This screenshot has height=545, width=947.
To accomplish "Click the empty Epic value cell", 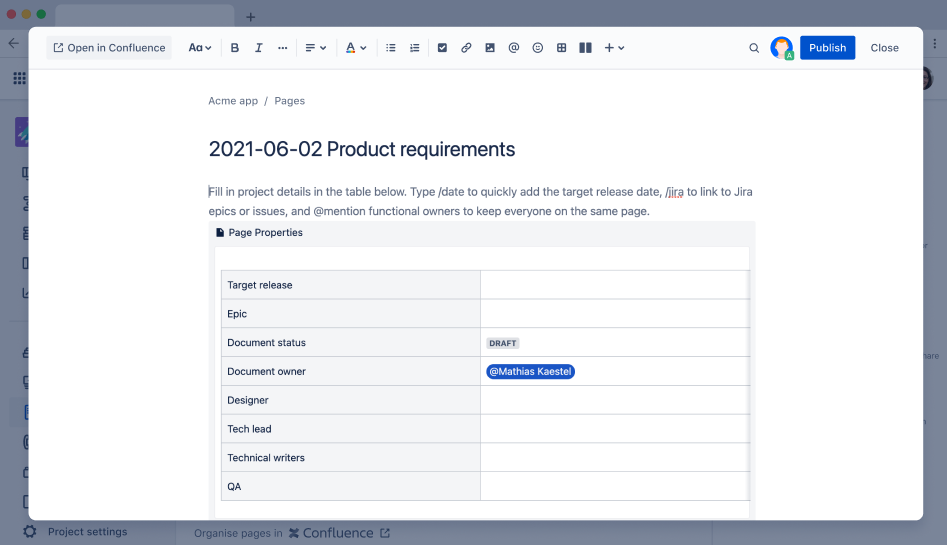I will 615,314.
